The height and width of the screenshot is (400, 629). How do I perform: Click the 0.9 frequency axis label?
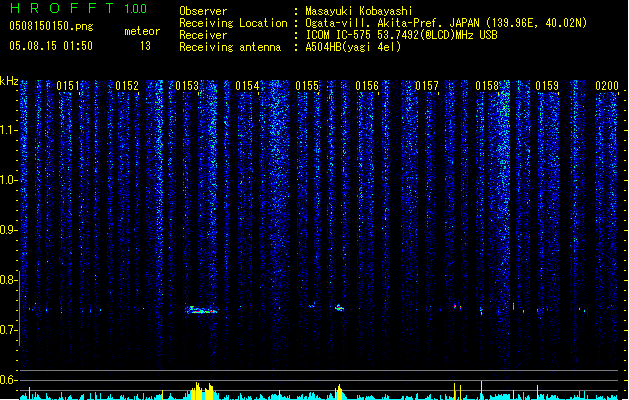pos(9,230)
